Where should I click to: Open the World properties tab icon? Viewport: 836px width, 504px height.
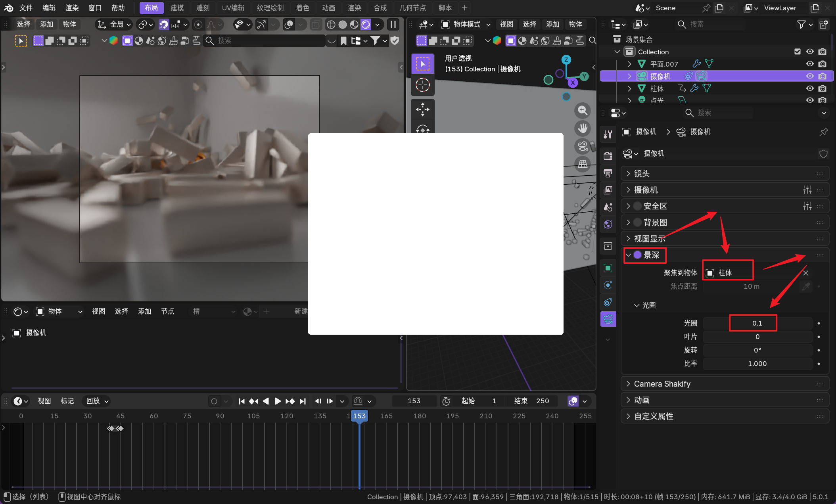click(x=608, y=224)
